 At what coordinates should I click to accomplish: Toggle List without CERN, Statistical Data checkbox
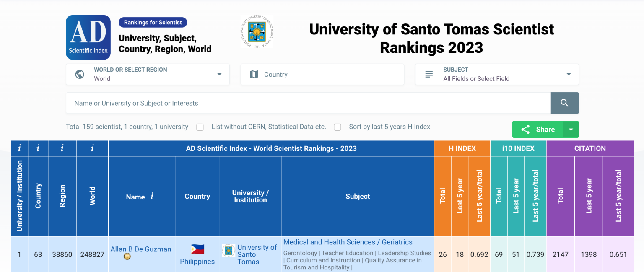pyautogui.click(x=200, y=127)
